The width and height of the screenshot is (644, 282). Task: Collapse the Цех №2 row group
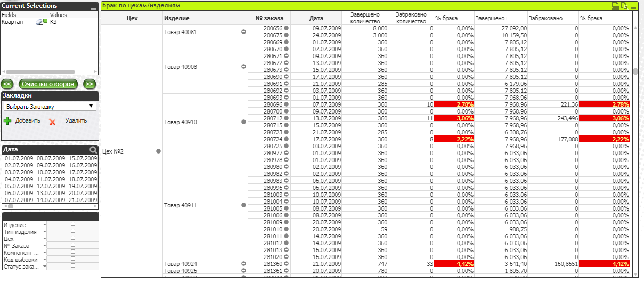point(158,151)
